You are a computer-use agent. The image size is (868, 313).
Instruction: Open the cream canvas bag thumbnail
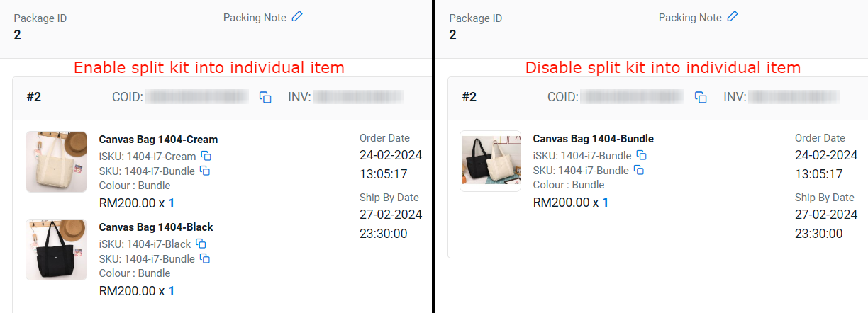[x=56, y=161]
